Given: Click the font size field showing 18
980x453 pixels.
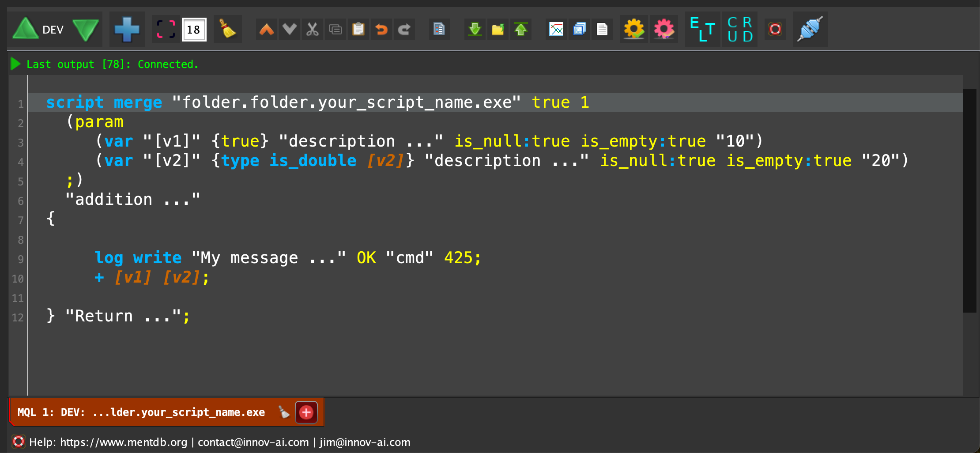Looking at the screenshot, I should [x=194, y=30].
